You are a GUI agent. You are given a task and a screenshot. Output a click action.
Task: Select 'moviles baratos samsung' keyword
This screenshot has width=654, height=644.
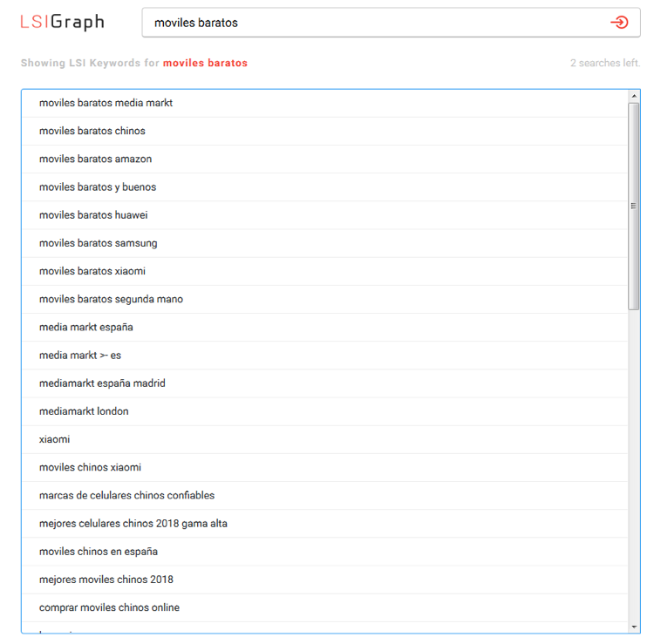pos(325,243)
